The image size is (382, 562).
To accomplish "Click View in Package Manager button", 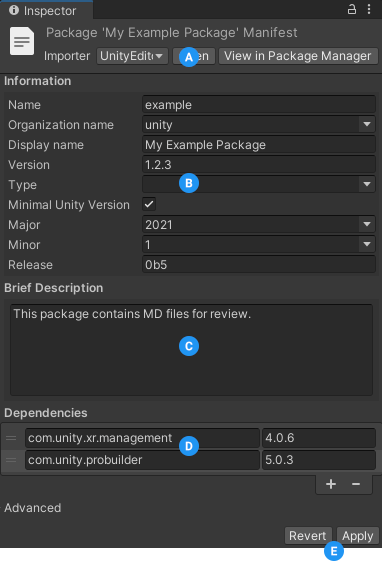I will tap(298, 56).
